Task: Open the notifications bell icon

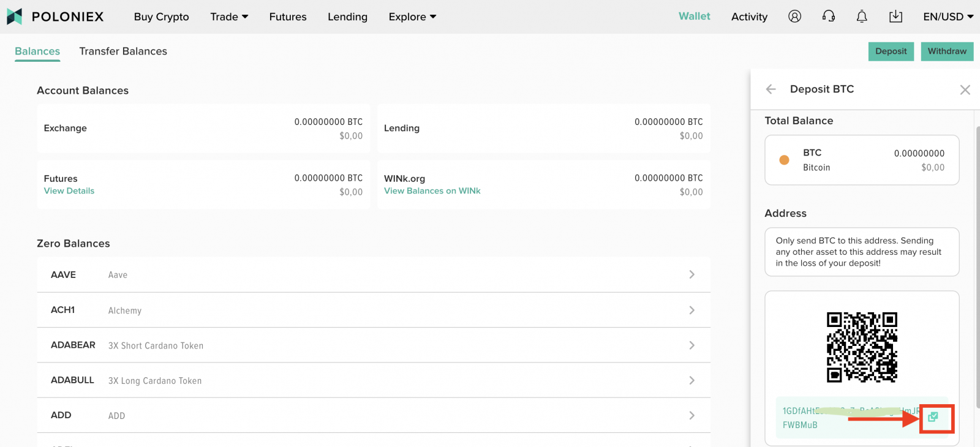Action: click(862, 17)
